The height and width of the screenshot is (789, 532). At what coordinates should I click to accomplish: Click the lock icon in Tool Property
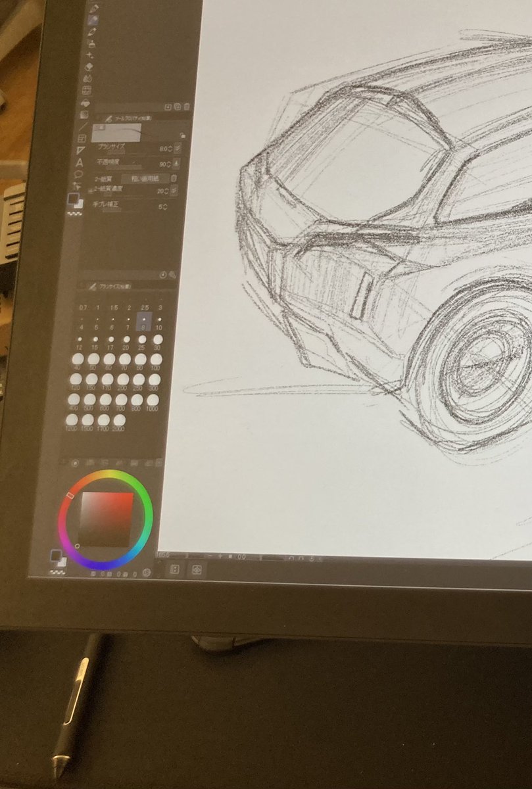point(182,135)
